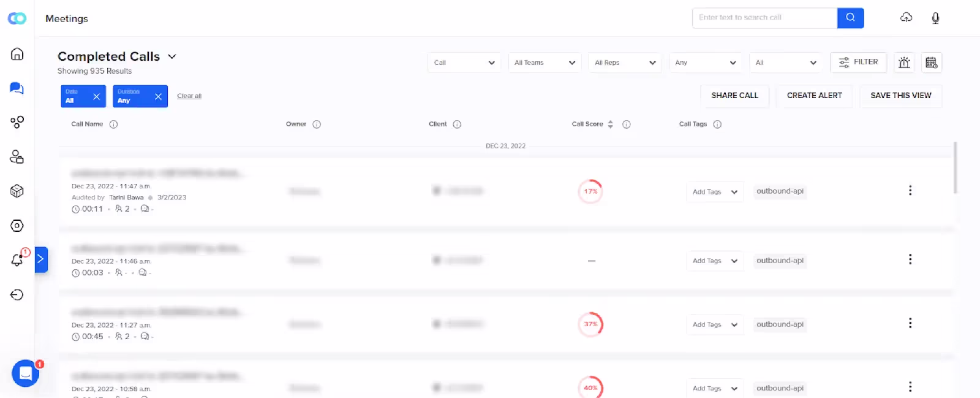Screen dimensions: 980x398
Task: Open the kebab menu for 10:58 a.m. call
Action: click(910, 387)
